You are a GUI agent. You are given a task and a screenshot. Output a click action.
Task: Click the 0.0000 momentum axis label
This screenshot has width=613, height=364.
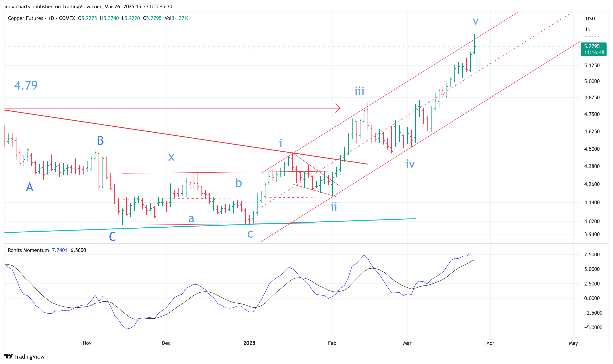pos(592,298)
